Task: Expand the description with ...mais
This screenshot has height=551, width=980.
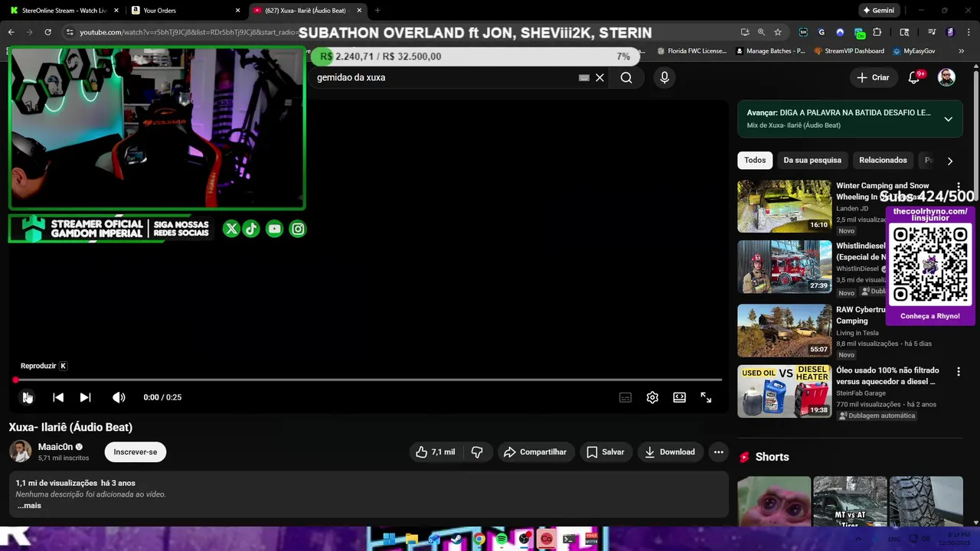Action: pos(29,506)
